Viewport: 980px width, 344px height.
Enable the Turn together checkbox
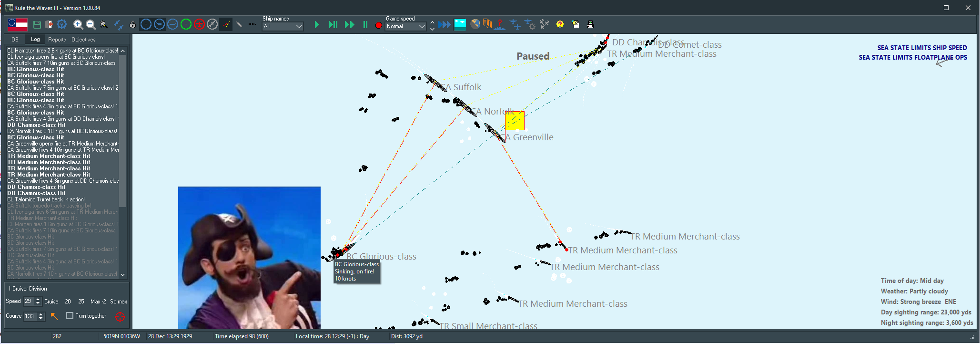tap(70, 316)
